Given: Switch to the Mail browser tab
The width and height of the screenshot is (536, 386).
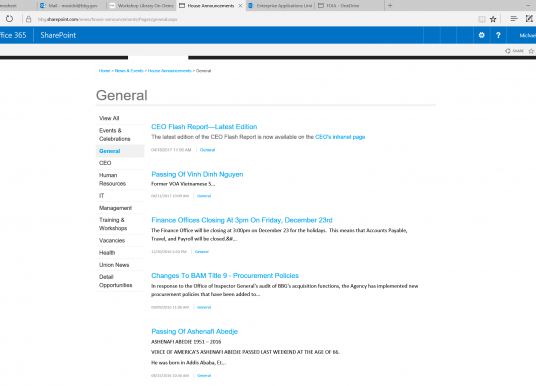Looking at the screenshot, I should (72, 5).
